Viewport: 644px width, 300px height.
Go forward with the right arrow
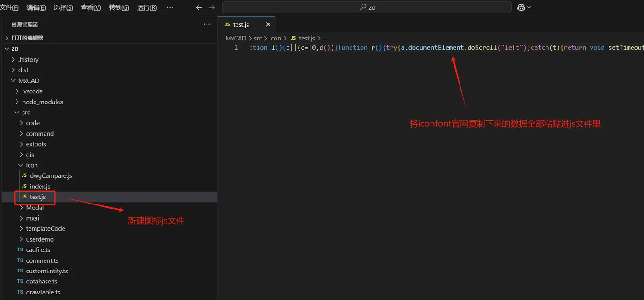[x=212, y=7]
